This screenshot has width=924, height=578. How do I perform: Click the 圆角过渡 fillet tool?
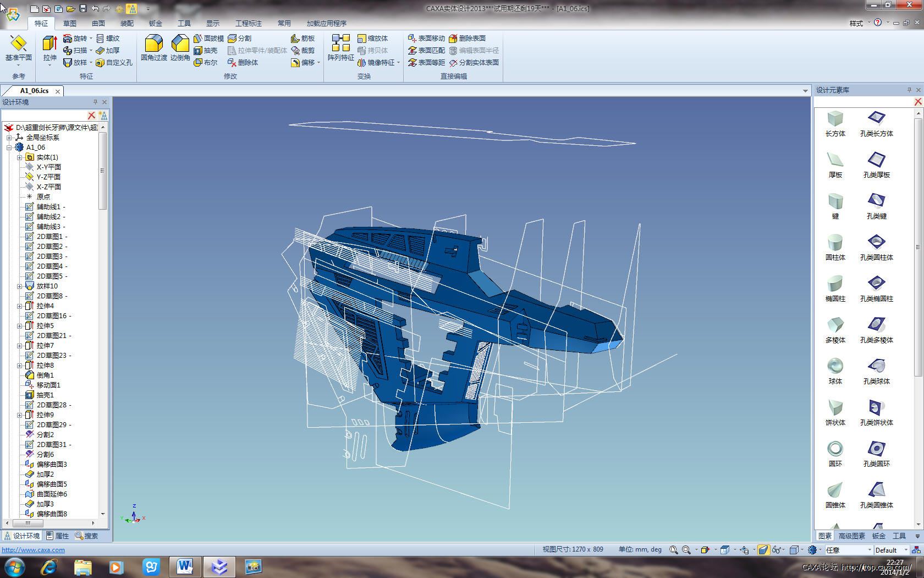(153, 48)
